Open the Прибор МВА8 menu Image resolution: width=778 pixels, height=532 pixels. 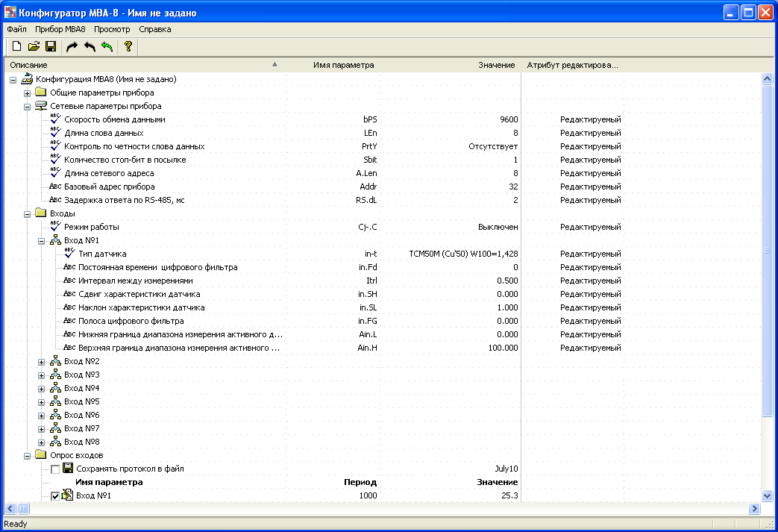point(60,29)
